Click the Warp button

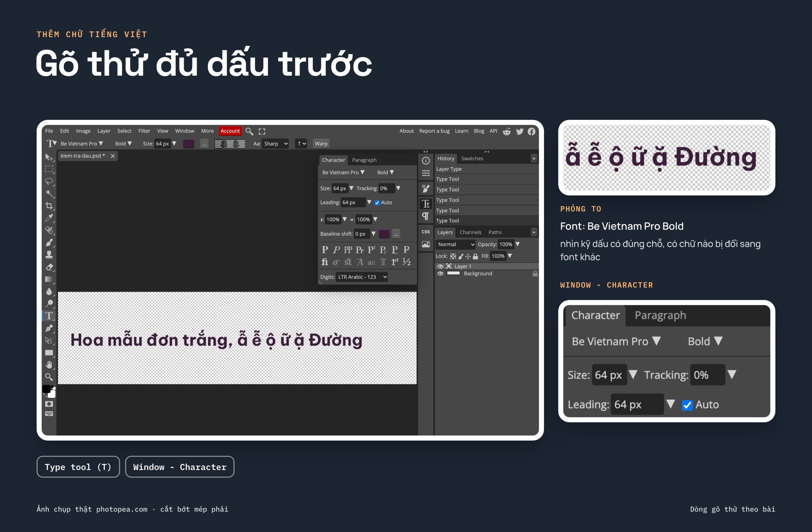point(321,144)
